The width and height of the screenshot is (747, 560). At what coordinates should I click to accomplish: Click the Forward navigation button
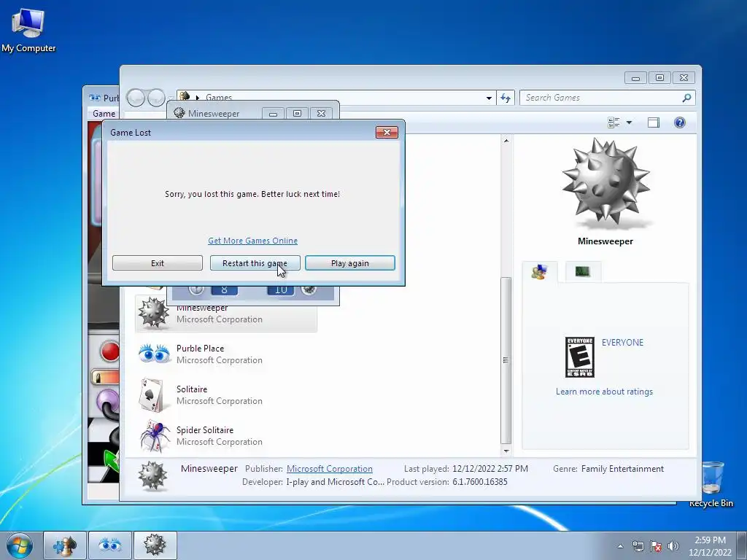[x=156, y=98]
